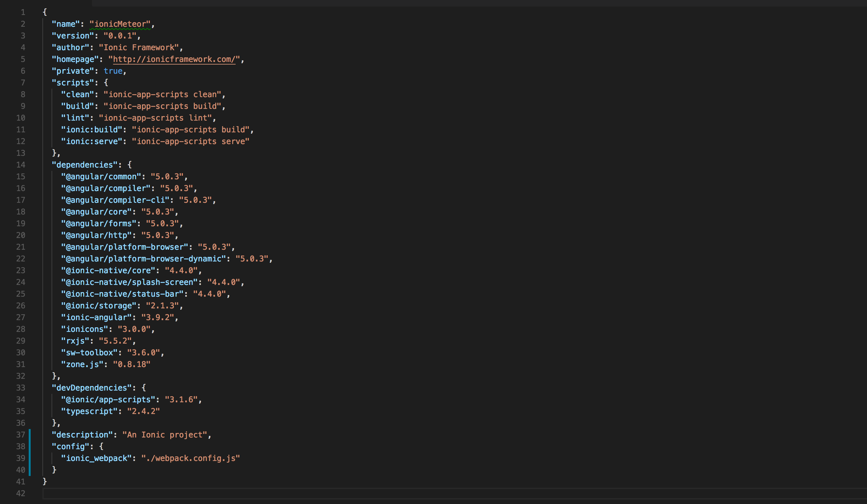Click the homepage URL http://ionicframework.com/
Screen dimensions: 867x504
point(174,59)
